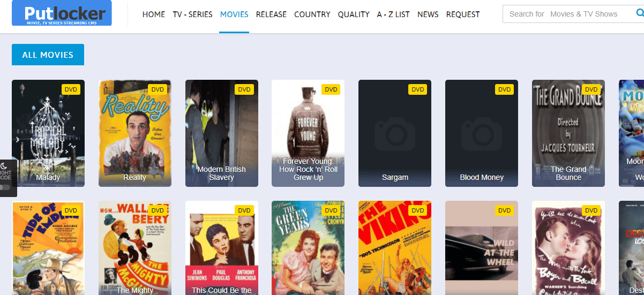Open the TV - SERIES menu
Viewport: 644px width, 295px height.
pos(192,14)
